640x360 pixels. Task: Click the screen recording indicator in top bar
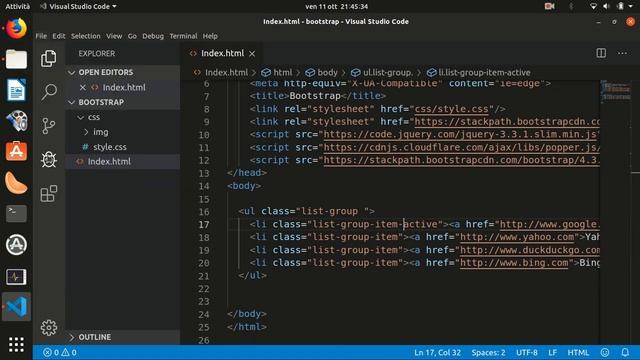pyautogui.click(x=549, y=6)
